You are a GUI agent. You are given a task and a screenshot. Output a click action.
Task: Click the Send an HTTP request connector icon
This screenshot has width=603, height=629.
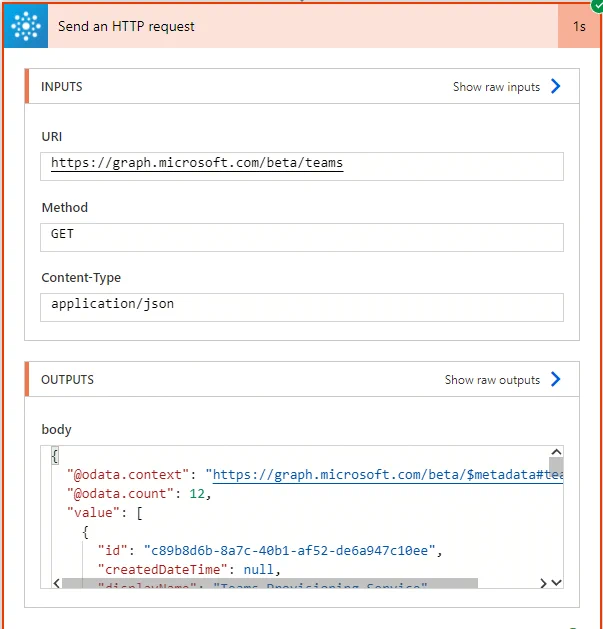coord(26,26)
